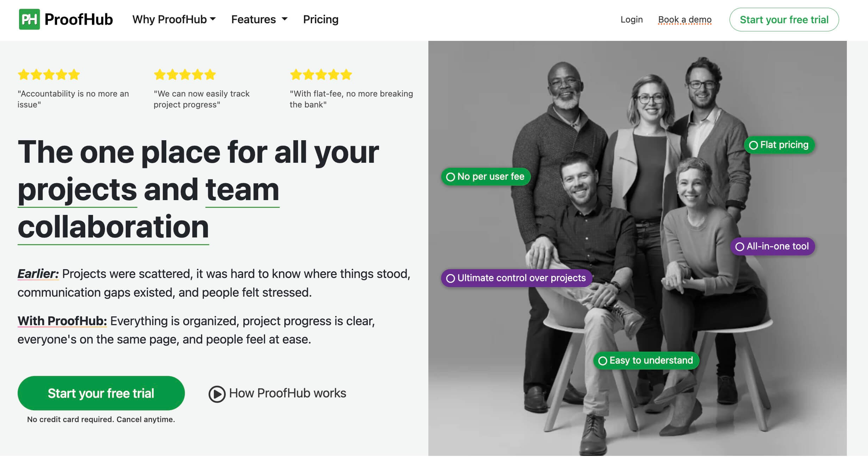Click the Login link
Screen dimensions: 868x458
pyautogui.click(x=632, y=19)
